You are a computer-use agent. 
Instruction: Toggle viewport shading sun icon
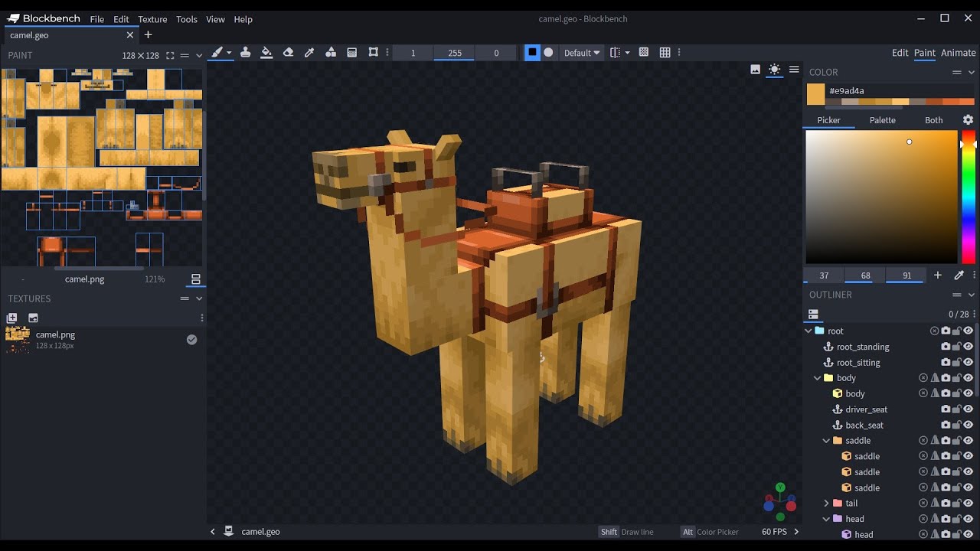coord(775,70)
